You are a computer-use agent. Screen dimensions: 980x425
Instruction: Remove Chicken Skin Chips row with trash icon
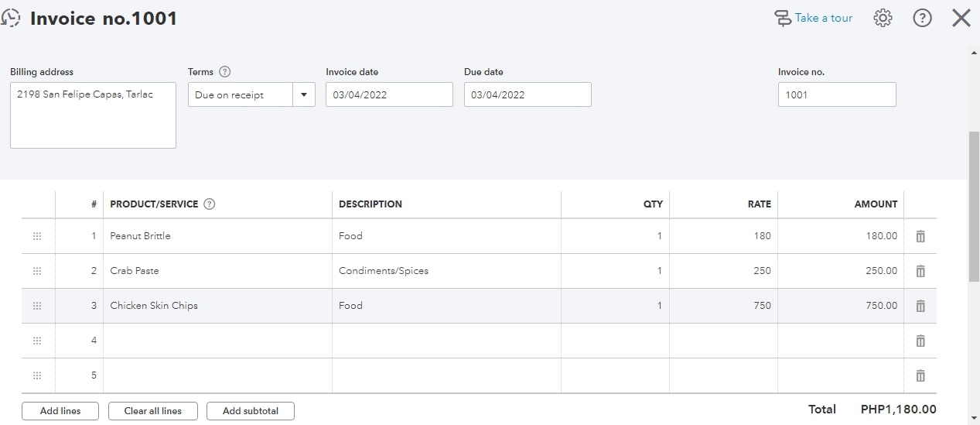pos(920,306)
